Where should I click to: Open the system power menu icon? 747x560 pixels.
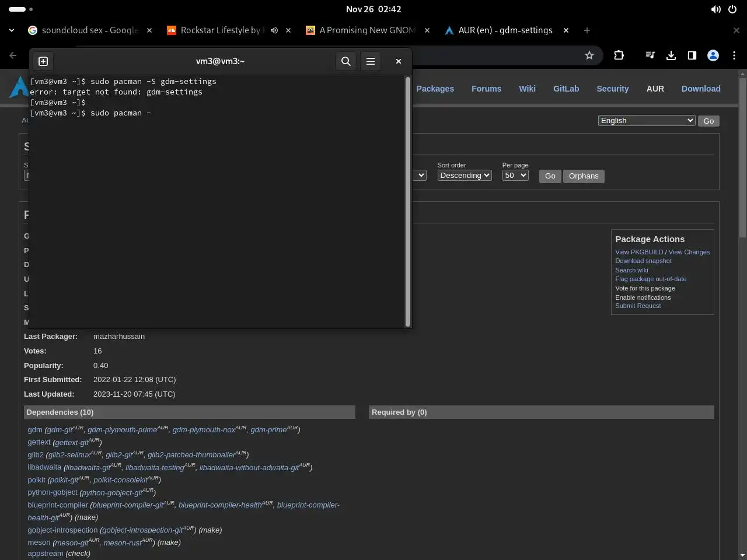(x=733, y=9)
